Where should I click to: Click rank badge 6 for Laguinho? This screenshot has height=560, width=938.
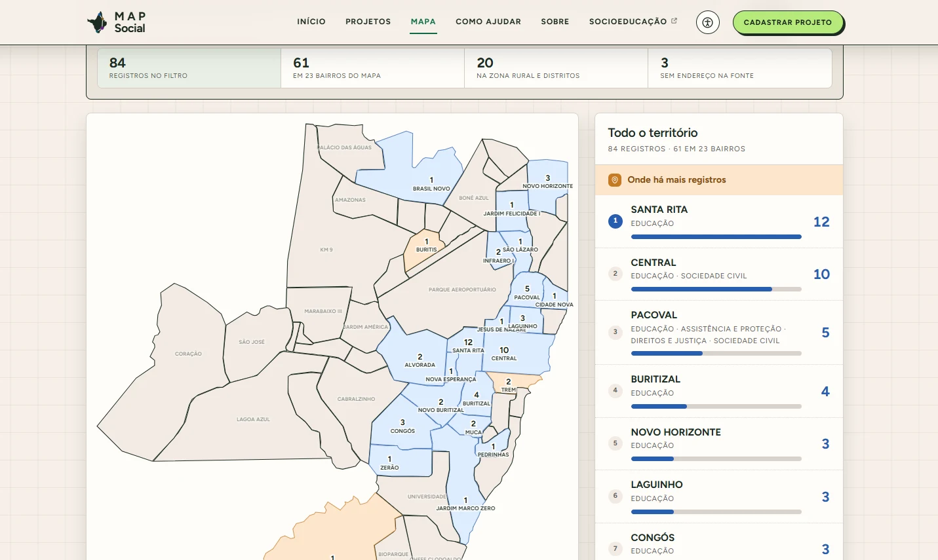click(x=615, y=496)
